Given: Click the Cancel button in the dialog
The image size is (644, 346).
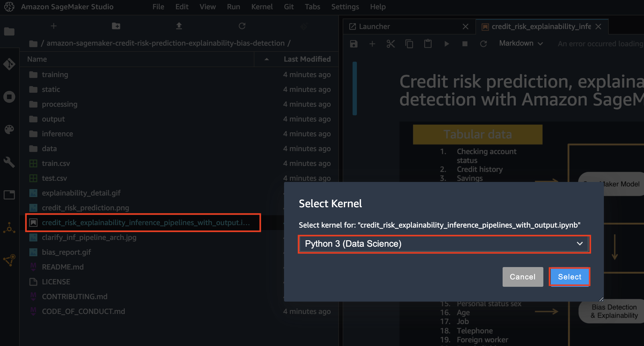Looking at the screenshot, I should 522,277.
